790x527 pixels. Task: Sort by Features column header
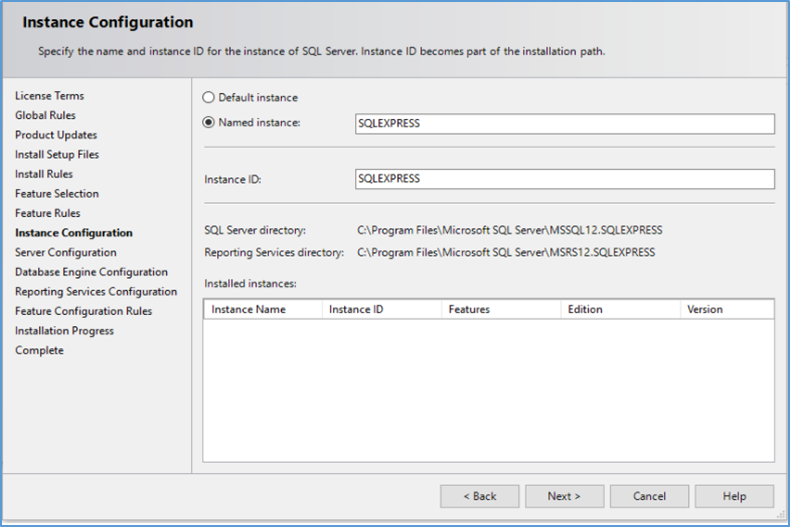pos(501,309)
